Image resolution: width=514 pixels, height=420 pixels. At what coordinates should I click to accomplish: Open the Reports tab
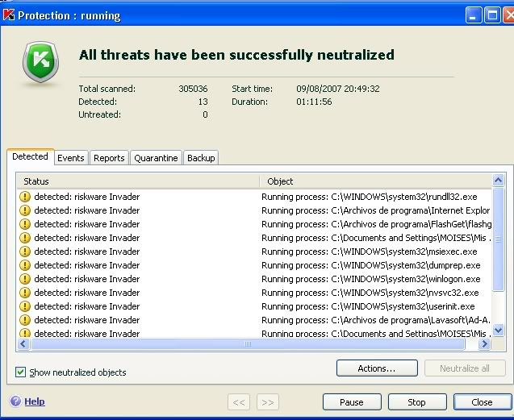(109, 158)
